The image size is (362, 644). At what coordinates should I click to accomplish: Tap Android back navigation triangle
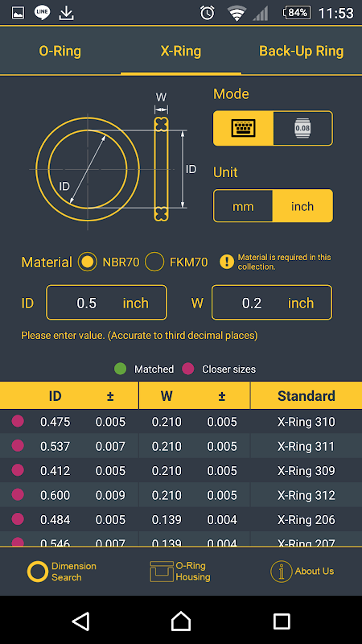click(81, 620)
